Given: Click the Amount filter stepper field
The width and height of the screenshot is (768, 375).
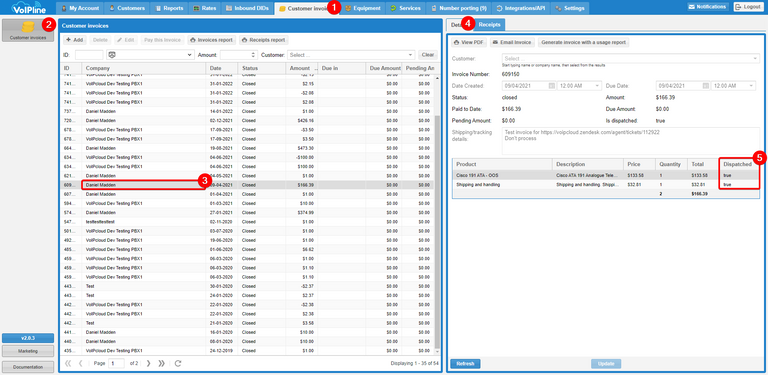Looking at the screenshot, I should pos(239,55).
